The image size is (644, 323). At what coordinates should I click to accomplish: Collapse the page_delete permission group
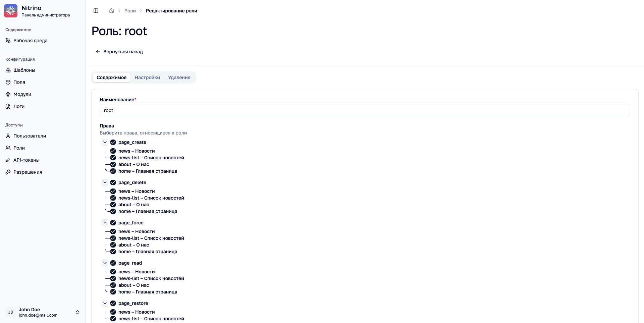[x=105, y=182]
